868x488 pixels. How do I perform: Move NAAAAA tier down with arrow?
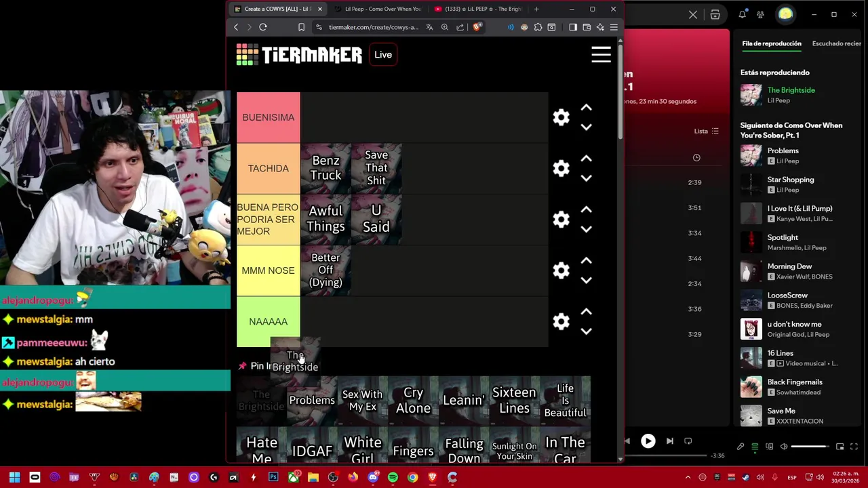point(587,331)
